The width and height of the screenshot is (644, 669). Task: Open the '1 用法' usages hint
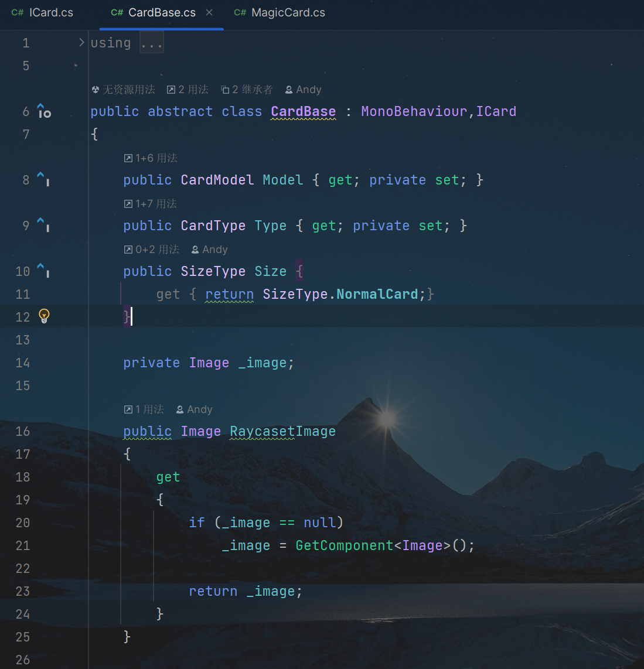click(x=144, y=409)
